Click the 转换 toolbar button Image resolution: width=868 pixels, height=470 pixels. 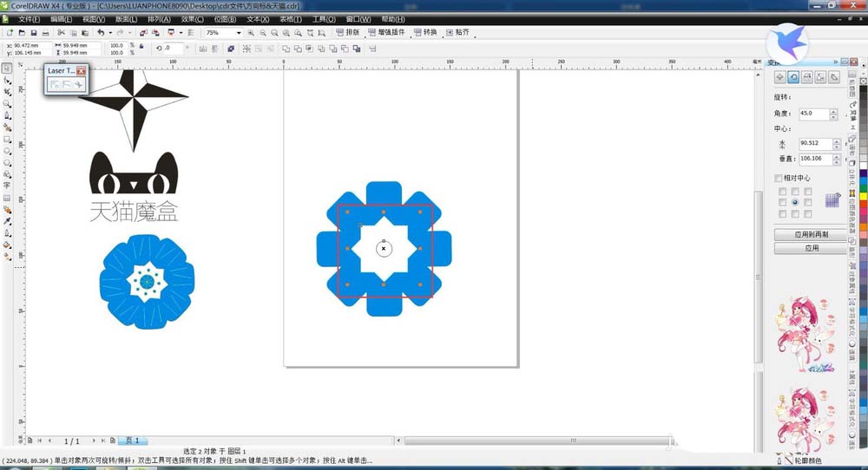coord(425,33)
